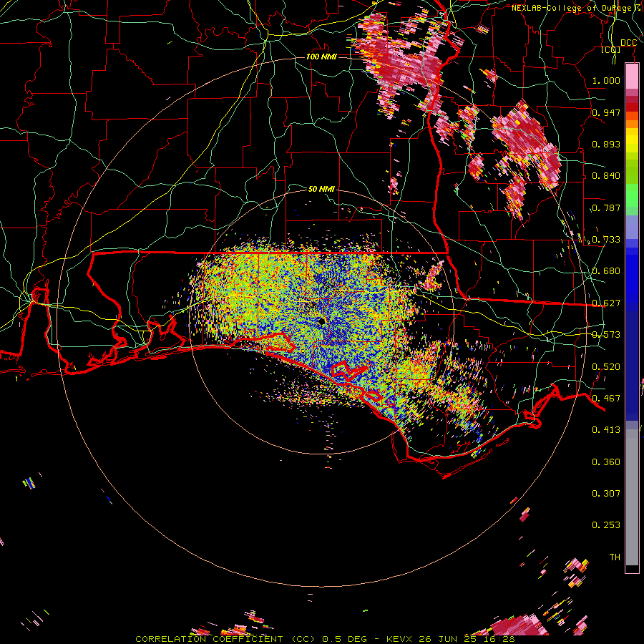
Task: Click the 26 JUN 25 date in caption
Action: click(x=447, y=639)
